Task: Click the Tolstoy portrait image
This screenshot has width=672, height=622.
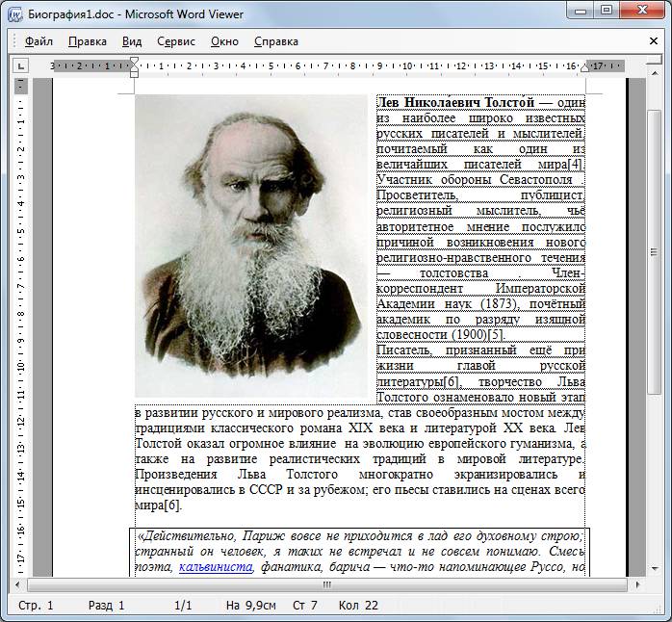Action: pos(251,246)
